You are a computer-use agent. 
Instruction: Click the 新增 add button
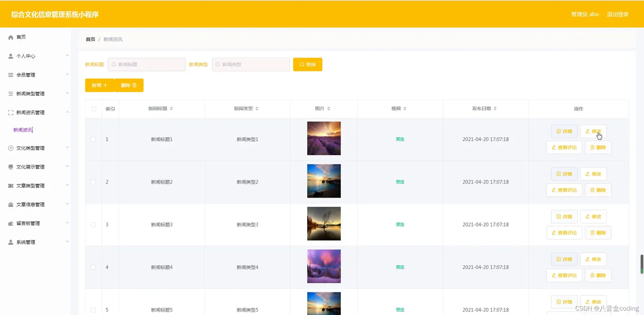(x=99, y=85)
